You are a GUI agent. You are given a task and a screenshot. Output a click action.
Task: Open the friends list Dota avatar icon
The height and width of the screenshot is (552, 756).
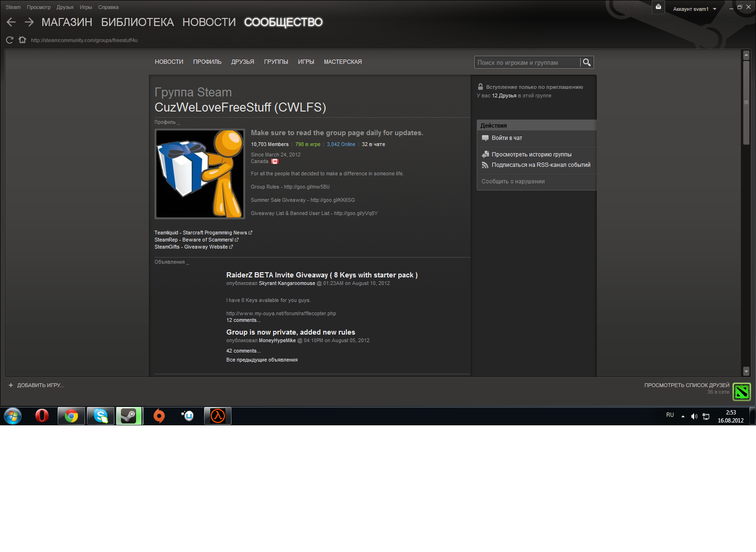741,391
